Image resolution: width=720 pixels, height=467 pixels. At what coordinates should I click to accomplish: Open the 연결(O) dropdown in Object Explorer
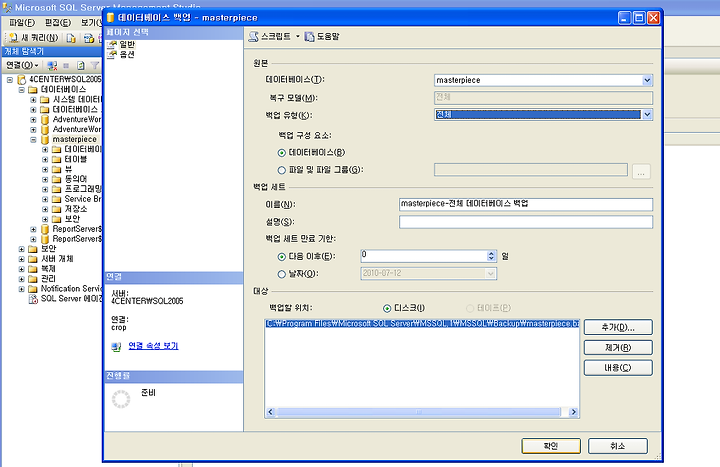[x=22, y=66]
